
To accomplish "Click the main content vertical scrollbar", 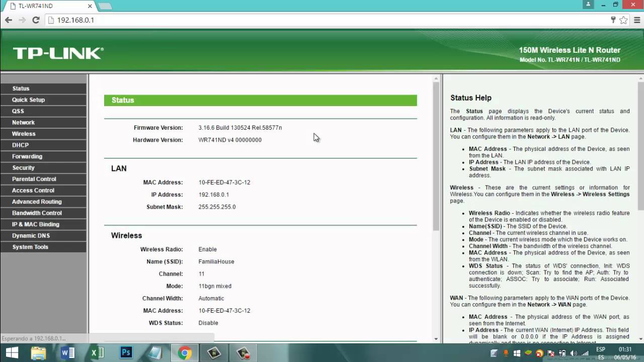I will tap(436, 156).
